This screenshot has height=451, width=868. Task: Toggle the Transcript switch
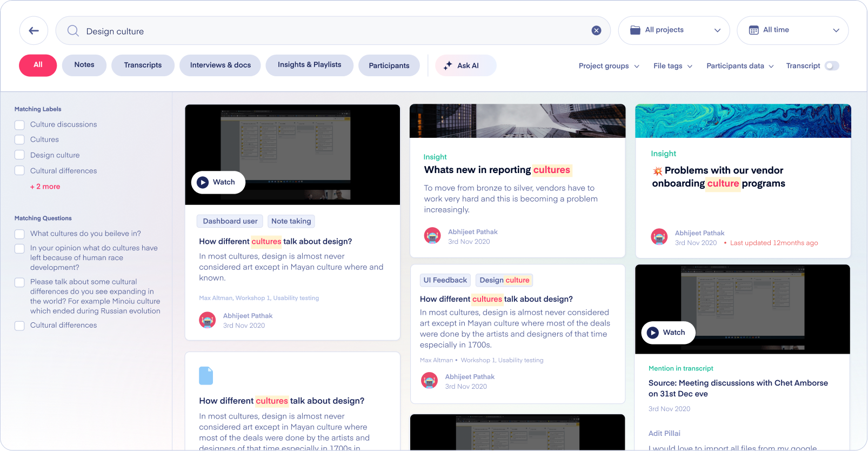pyautogui.click(x=832, y=66)
